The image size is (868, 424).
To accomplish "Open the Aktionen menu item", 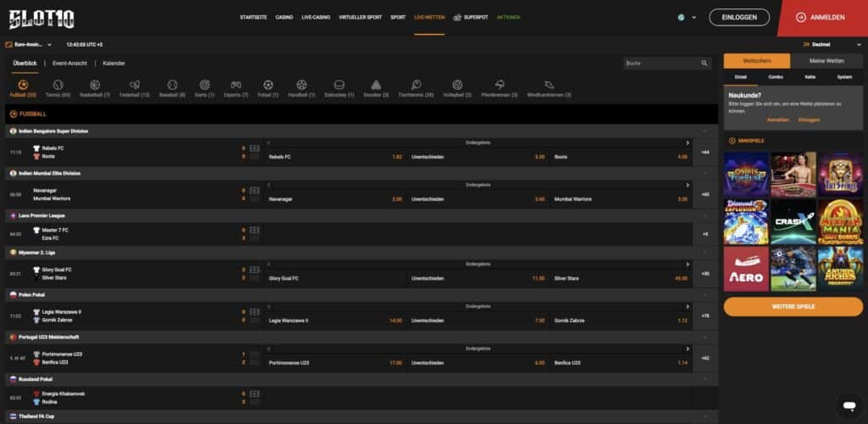I will pyautogui.click(x=509, y=17).
